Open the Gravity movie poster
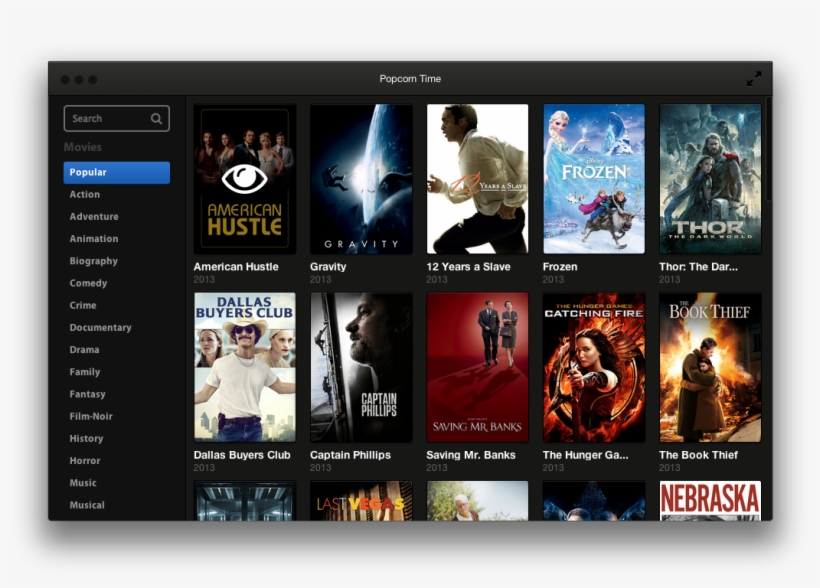Screen dimensions: 820x588 (x=361, y=179)
